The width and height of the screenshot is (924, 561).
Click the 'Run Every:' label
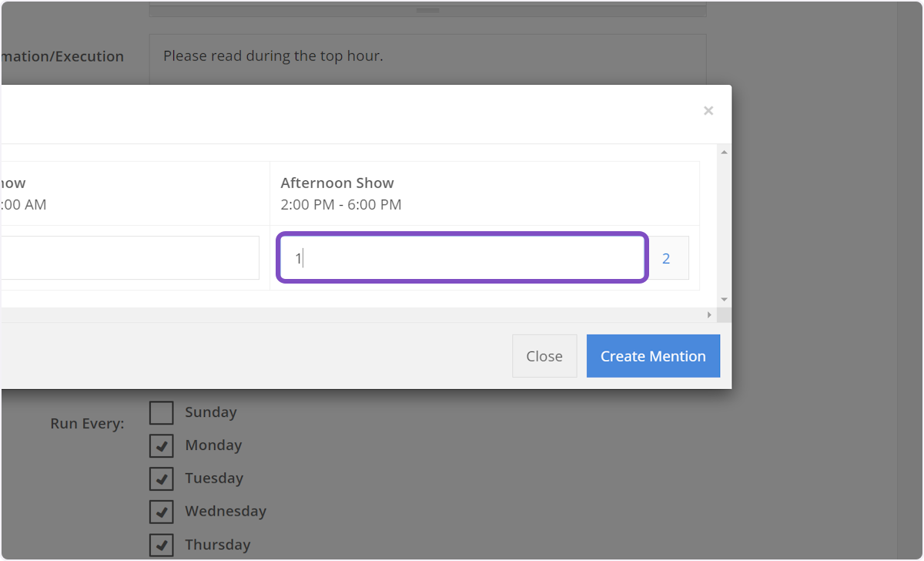(87, 424)
